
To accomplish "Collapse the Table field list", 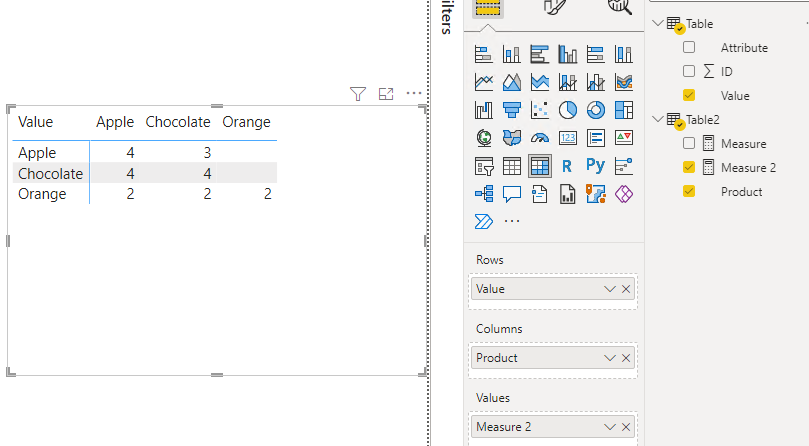I will [x=658, y=23].
